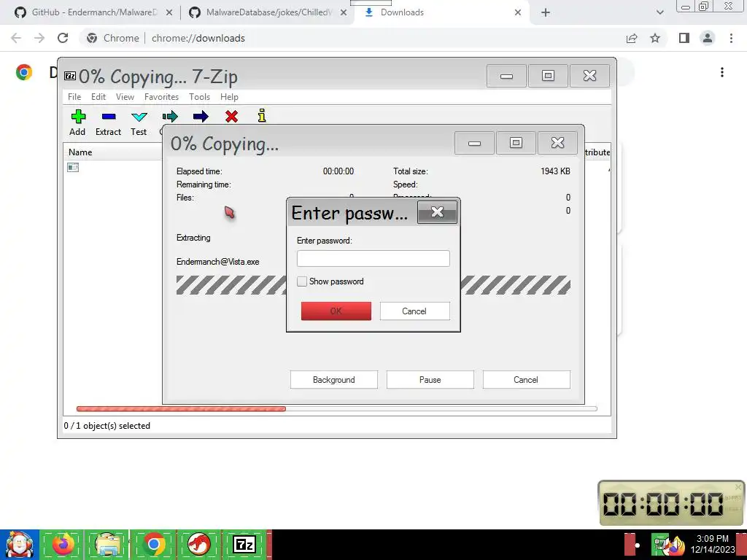Close the Downloads tab
747x560 pixels.
(518, 12)
